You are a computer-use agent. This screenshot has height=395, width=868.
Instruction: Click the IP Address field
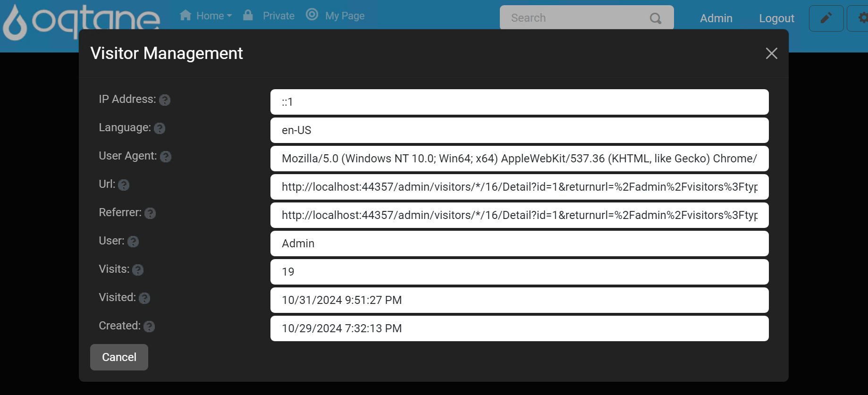[x=519, y=102]
